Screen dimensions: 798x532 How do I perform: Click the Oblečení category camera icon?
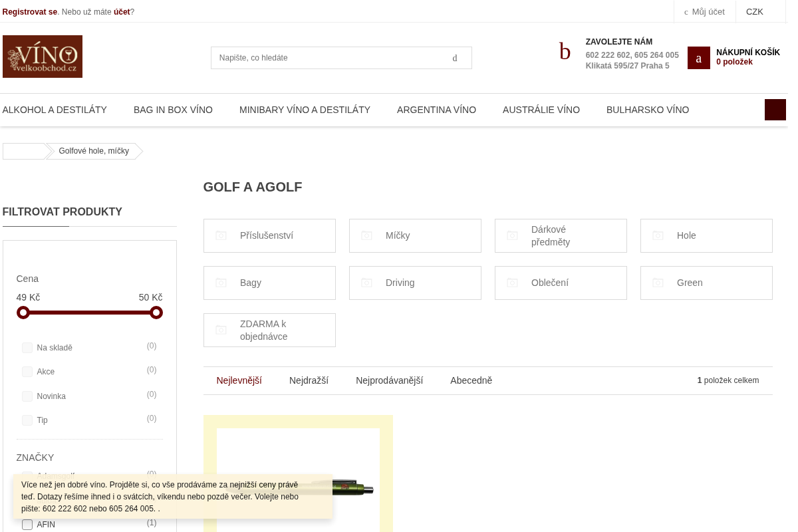(x=513, y=283)
